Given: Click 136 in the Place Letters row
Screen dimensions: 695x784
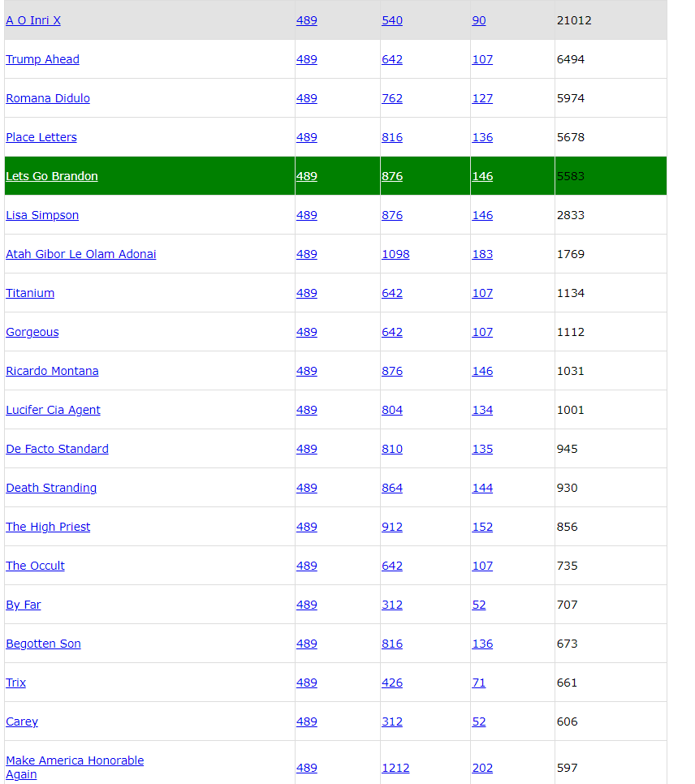Looking at the screenshot, I should coord(482,137).
